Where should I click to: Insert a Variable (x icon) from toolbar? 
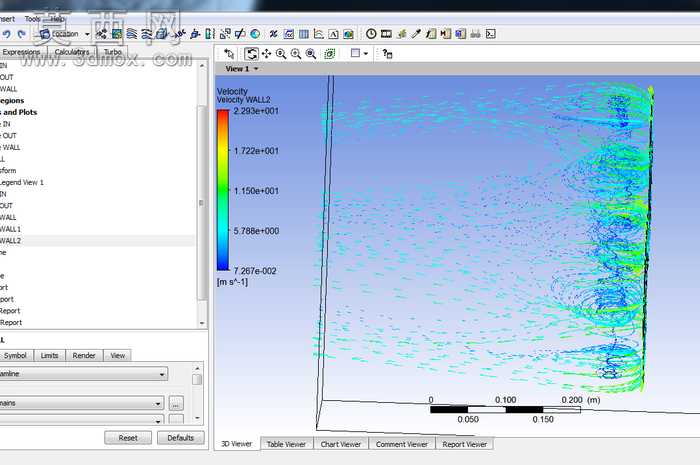(x=273, y=34)
